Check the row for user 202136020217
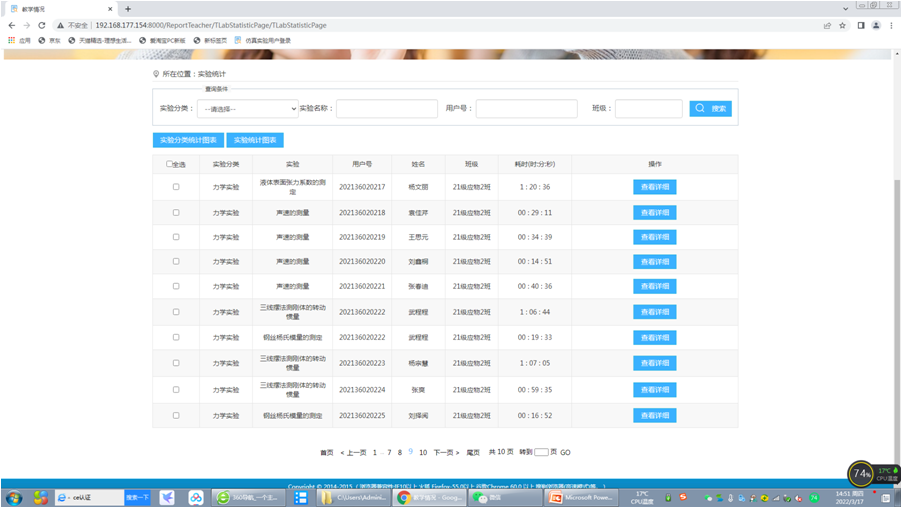This screenshot has height=508, width=902. point(176,187)
